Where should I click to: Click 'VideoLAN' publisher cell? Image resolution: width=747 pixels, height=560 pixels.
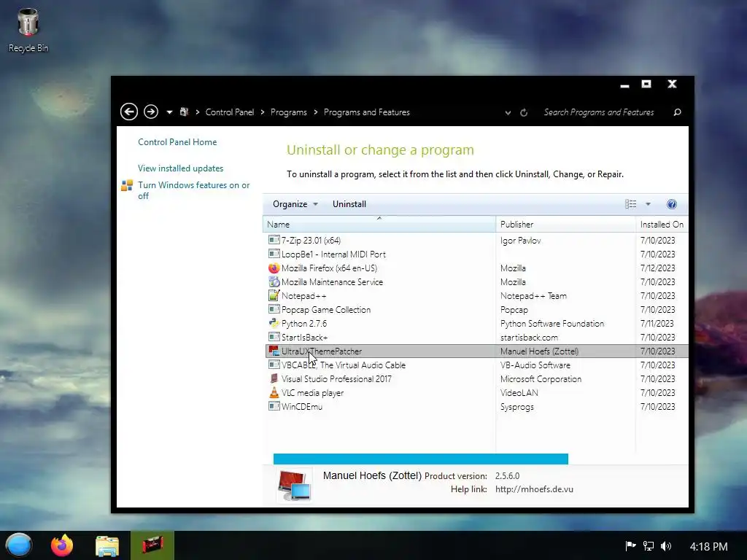(519, 393)
